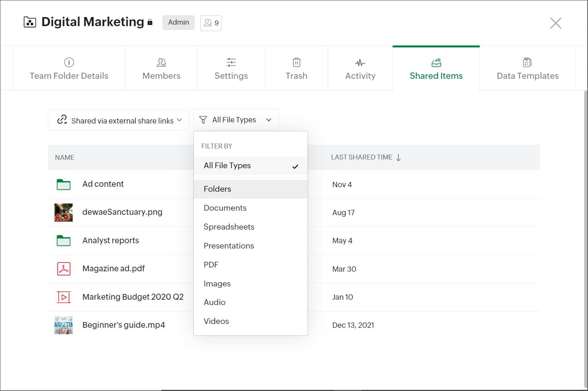This screenshot has height=391, width=588.
Task: Click the Analyst reports folder icon
Action: click(x=64, y=241)
